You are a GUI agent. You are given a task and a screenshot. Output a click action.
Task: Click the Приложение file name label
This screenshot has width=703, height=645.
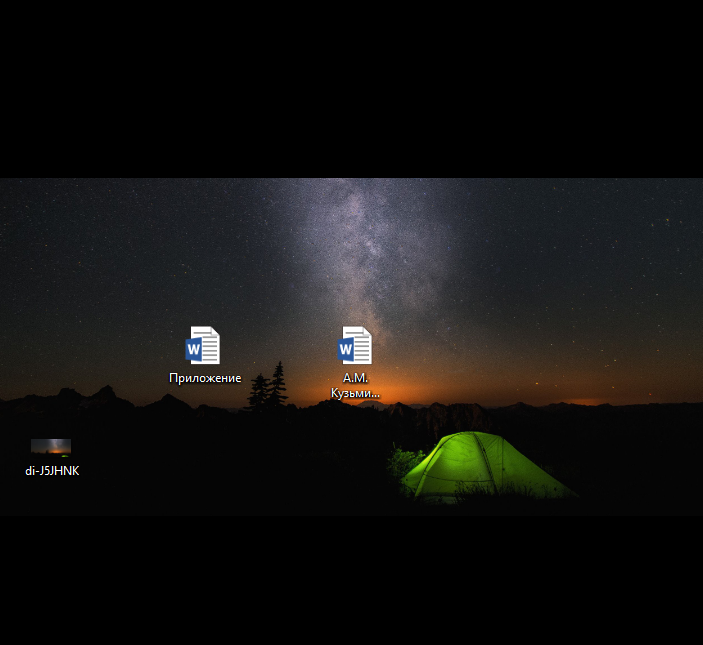click(205, 378)
